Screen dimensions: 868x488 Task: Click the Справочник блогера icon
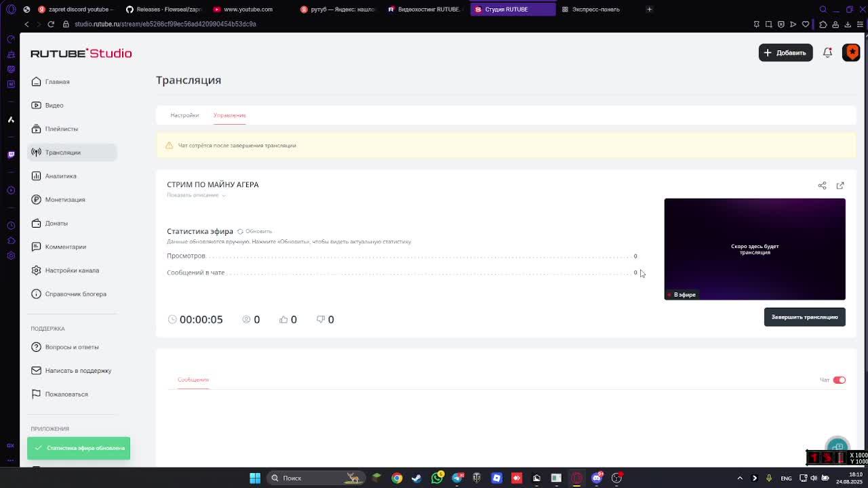pos(36,294)
